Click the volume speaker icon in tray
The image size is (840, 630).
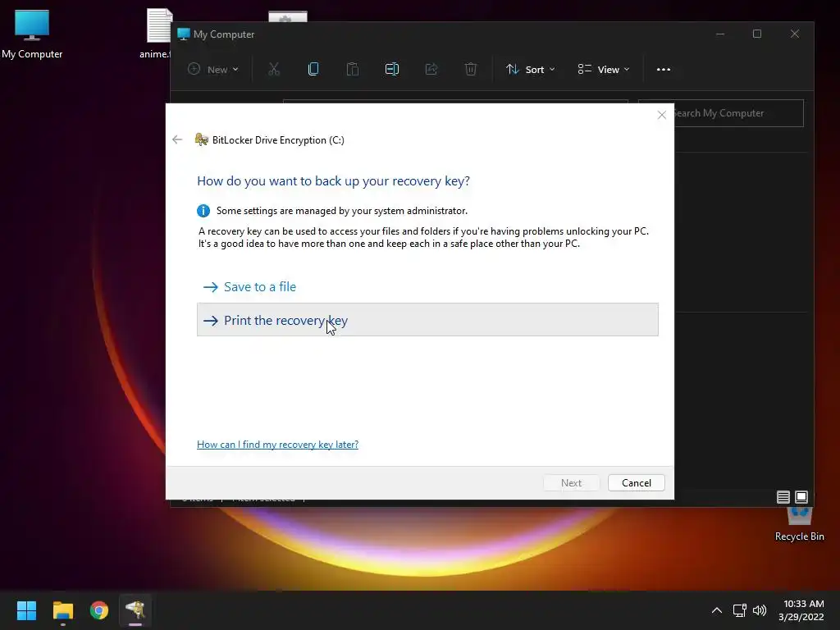click(x=760, y=610)
